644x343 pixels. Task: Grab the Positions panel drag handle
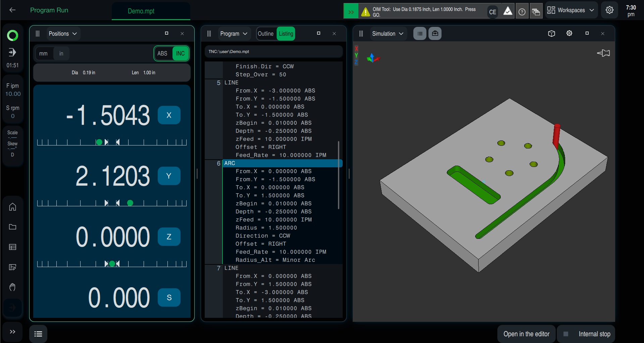38,34
